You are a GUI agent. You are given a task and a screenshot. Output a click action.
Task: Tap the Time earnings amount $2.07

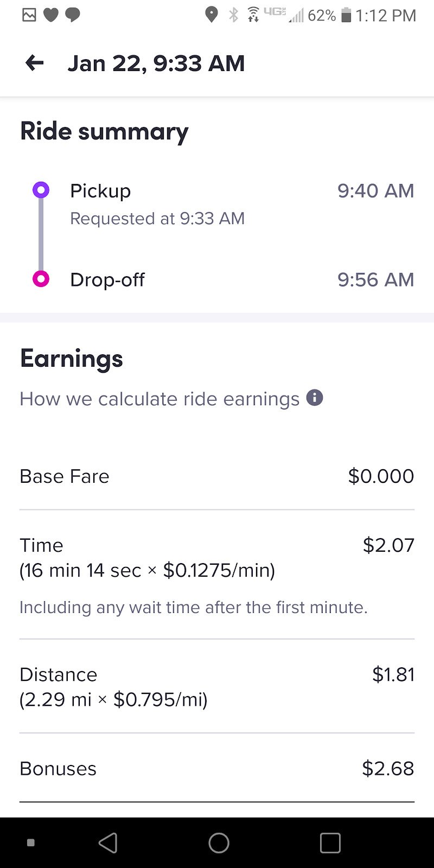click(388, 545)
